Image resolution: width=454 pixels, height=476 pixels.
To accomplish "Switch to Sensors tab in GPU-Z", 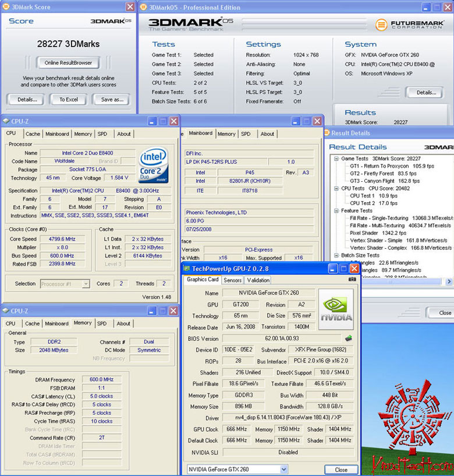I will pyautogui.click(x=233, y=280).
